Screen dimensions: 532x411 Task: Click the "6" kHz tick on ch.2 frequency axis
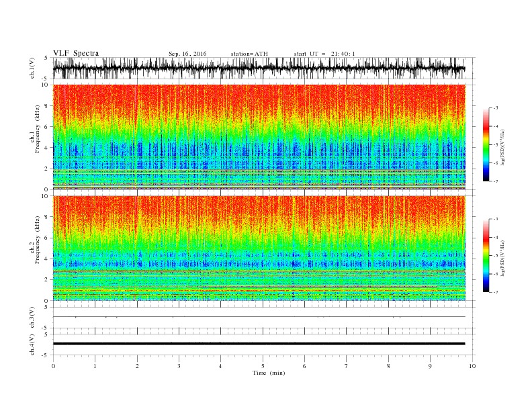[47, 238]
